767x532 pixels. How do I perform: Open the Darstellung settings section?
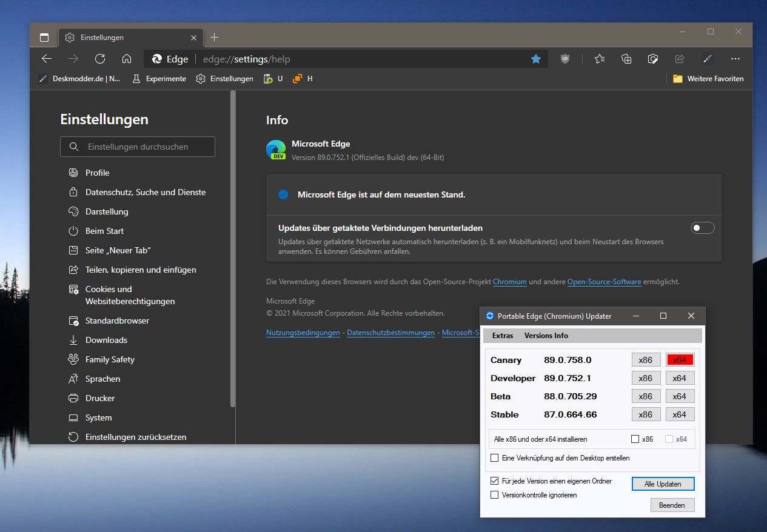tap(107, 211)
